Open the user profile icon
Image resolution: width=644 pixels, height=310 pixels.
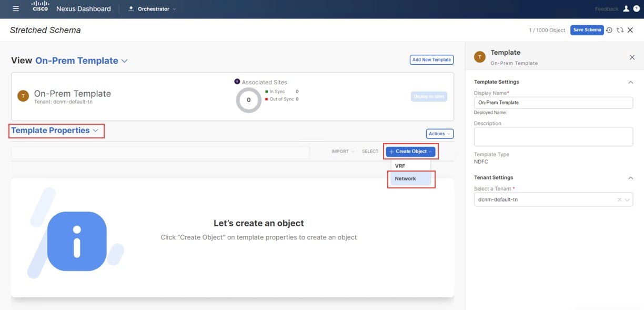[626, 9]
